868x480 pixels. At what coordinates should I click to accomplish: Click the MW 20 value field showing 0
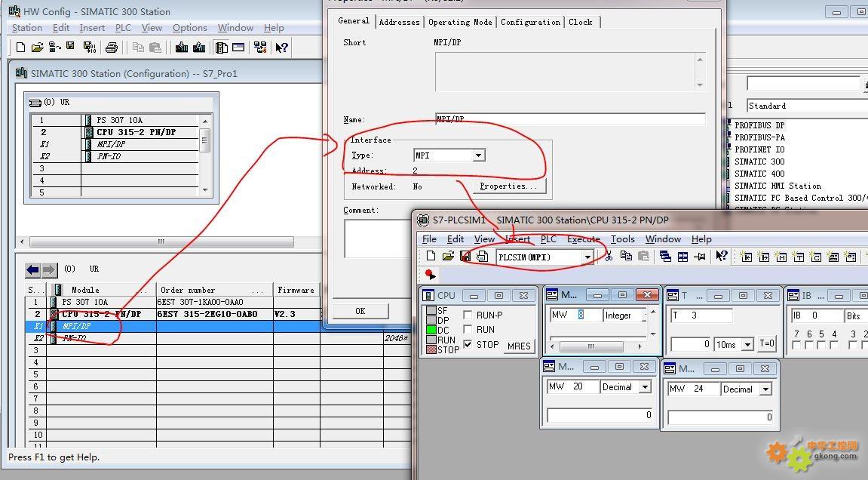click(x=600, y=415)
